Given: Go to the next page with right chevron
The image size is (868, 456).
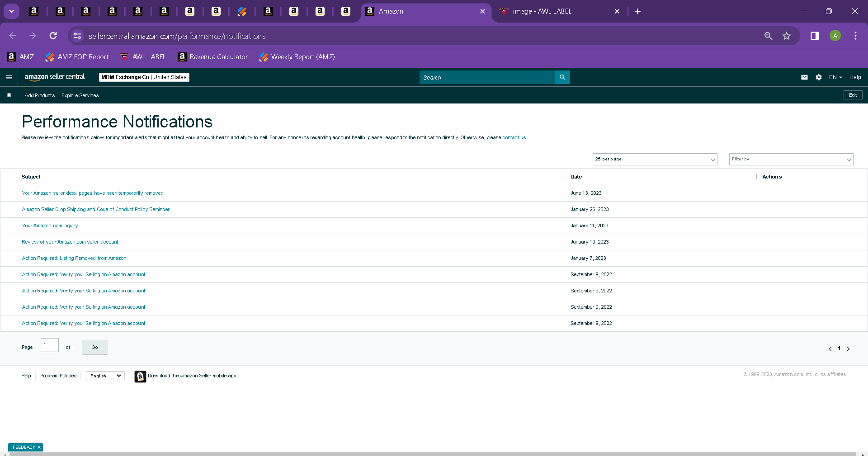Looking at the screenshot, I should click(848, 348).
